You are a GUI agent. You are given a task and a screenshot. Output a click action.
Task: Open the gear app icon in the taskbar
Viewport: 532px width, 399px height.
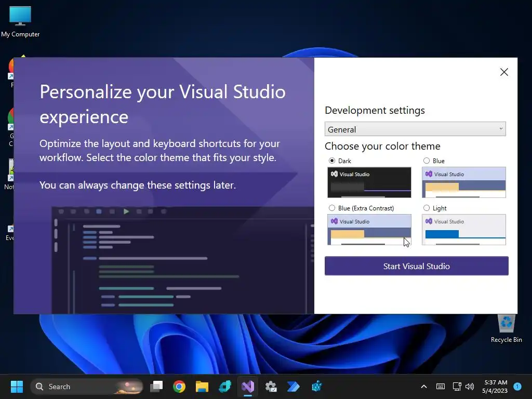271,387
